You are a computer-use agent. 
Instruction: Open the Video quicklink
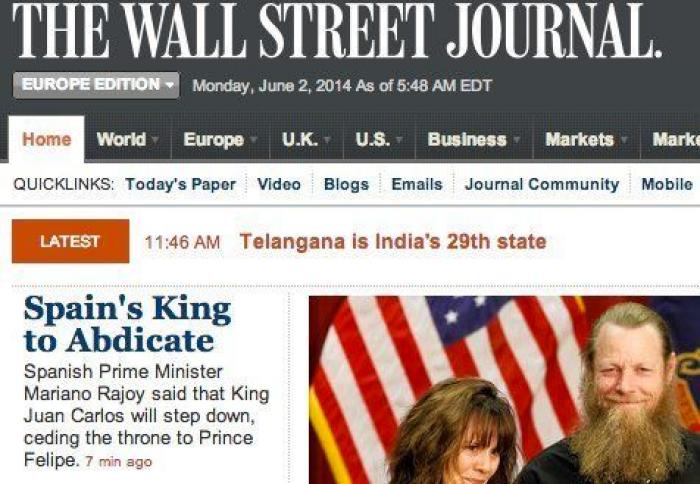tap(279, 184)
